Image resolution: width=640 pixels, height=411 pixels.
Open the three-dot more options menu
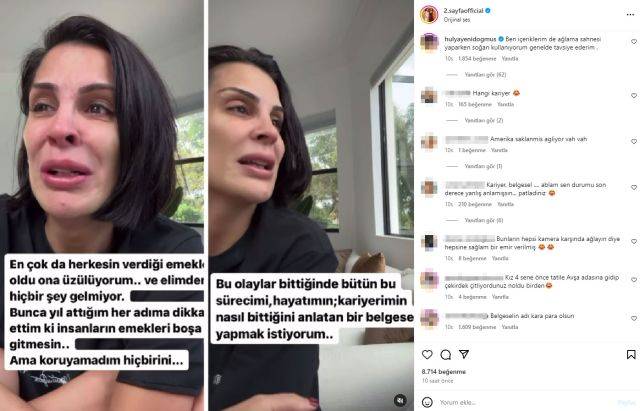click(x=630, y=15)
